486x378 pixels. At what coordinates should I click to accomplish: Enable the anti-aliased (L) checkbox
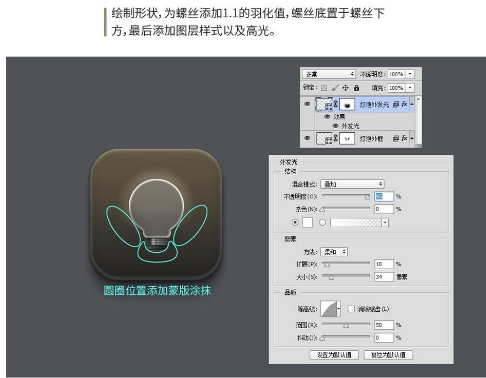[x=351, y=309]
